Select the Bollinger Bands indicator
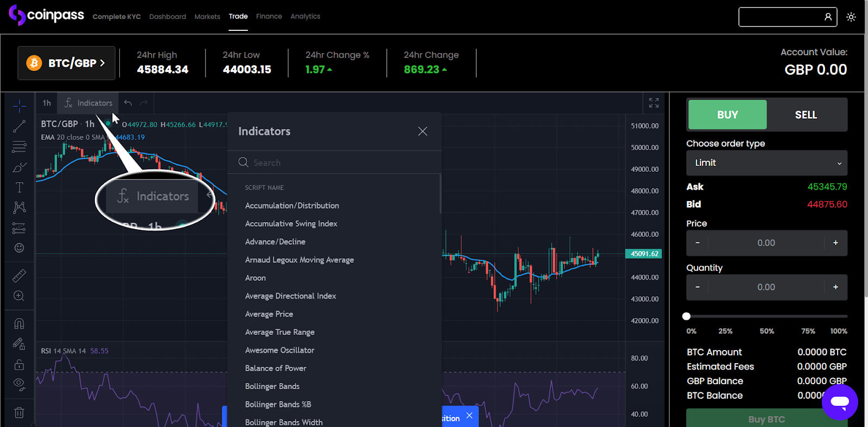Screen dimensions: 868x427 pos(272,386)
